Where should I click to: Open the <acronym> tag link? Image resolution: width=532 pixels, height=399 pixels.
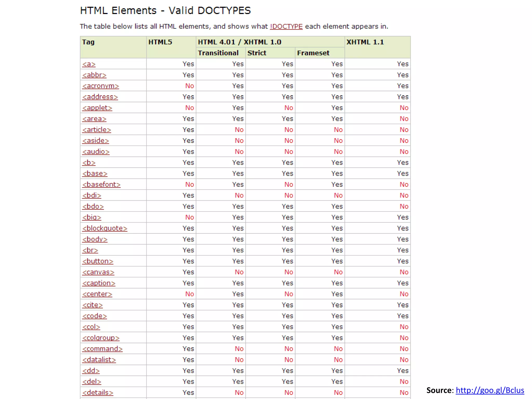[101, 86]
